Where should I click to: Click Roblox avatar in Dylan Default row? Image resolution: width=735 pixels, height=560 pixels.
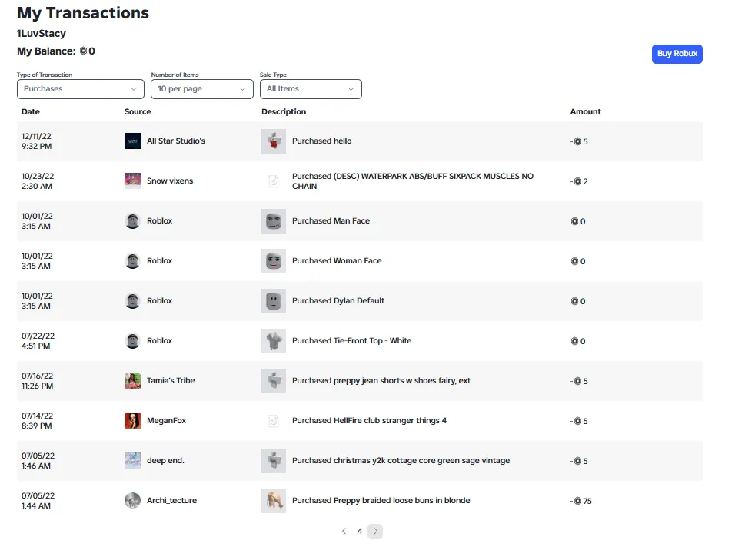pyautogui.click(x=132, y=300)
